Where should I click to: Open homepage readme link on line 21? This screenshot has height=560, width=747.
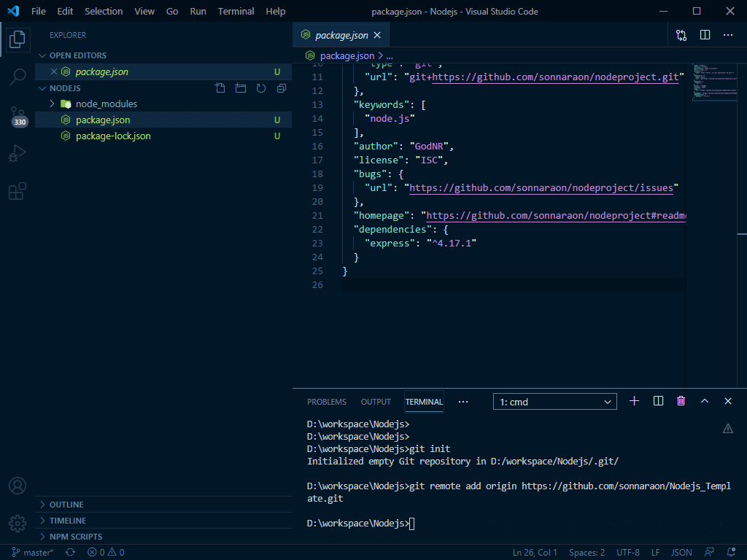(556, 215)
